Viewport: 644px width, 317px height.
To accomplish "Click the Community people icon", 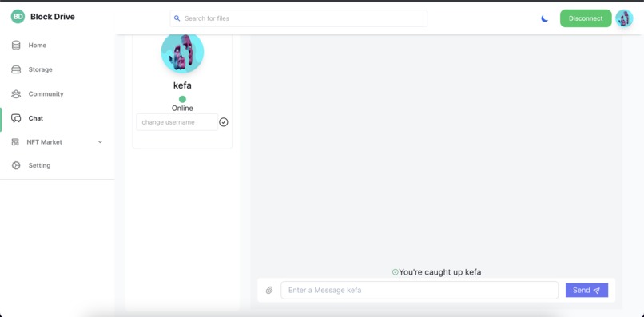I will click(16, 94).
